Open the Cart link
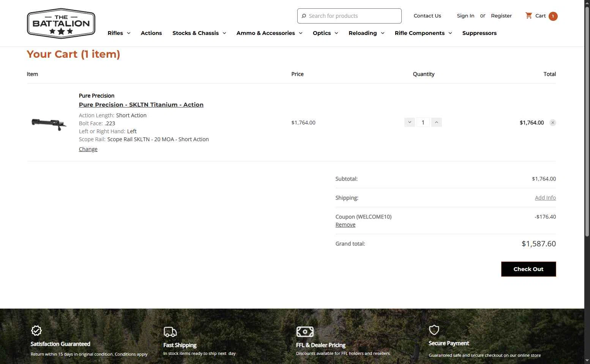 coord(540,16)
